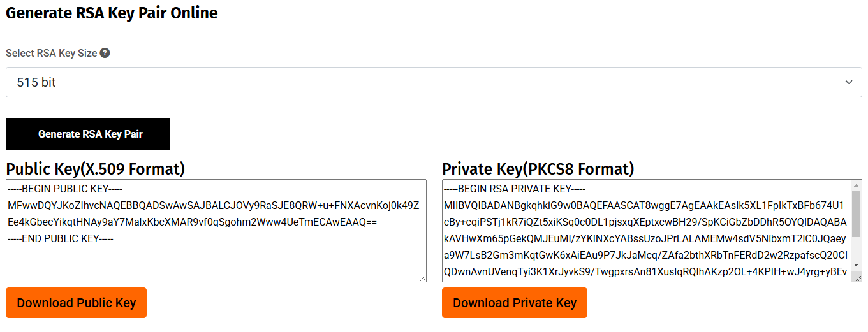868x332 pixels.
Task: Click the Private Key(PKCS8 Format) heading
Action: (x=538, y=169)
